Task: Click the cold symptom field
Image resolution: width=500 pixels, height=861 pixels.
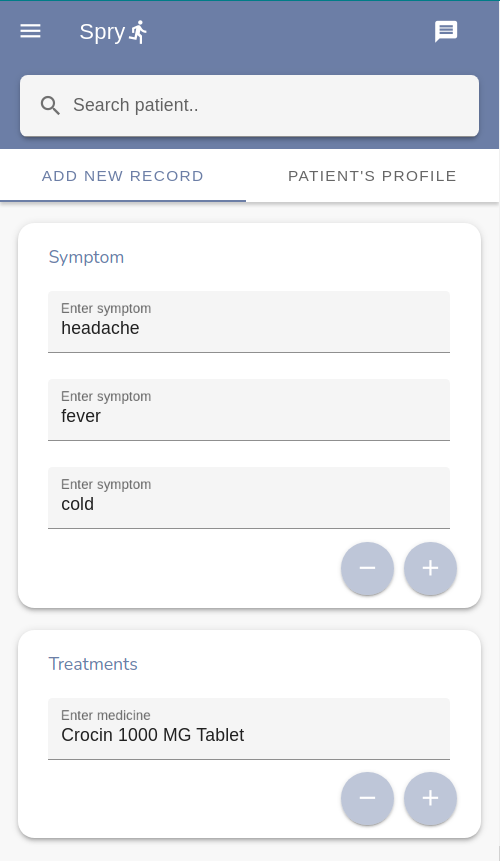Action: [249, 498]
